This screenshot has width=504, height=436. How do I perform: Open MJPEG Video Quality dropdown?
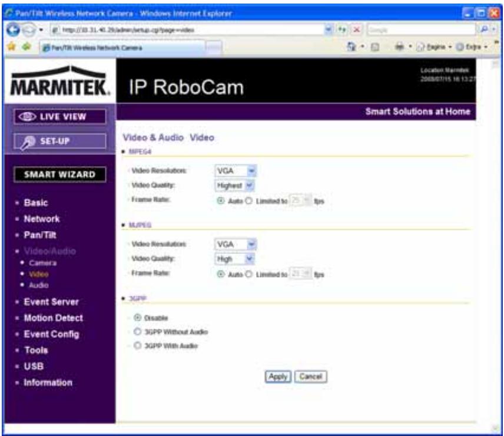coord(234,259)
